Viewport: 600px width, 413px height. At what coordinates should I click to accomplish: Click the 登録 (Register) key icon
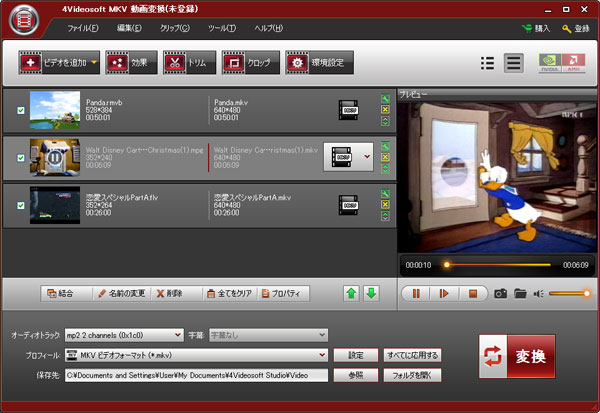tap(566, 28)
